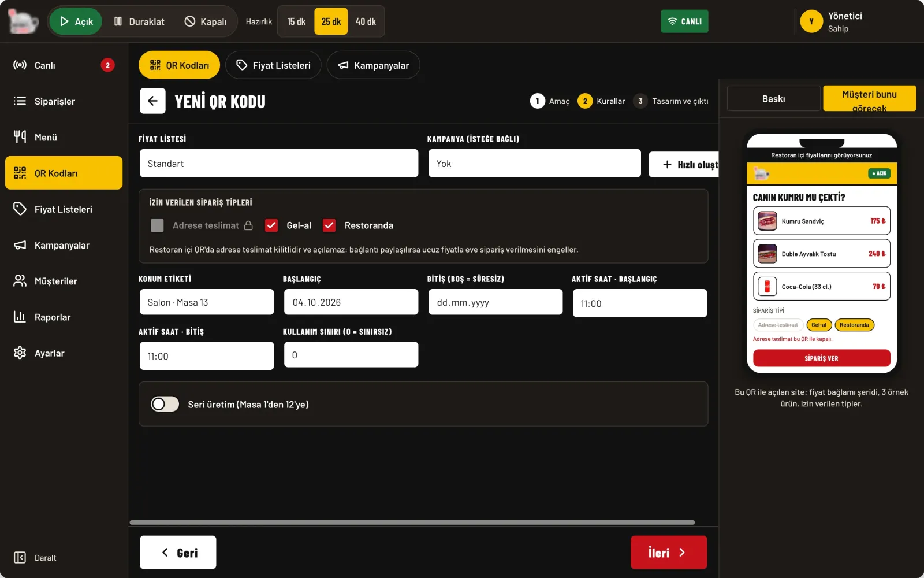Uncheck the Gel-al order type
The width and height of the screenshot is (924, 578).
(x=271, y=225)
